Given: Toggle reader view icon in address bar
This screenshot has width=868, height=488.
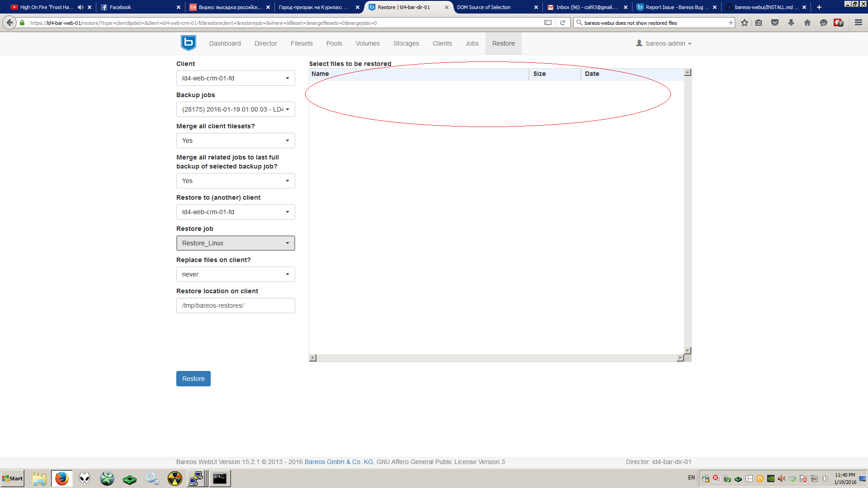Looking at the screenshot, I should point(548,23).
